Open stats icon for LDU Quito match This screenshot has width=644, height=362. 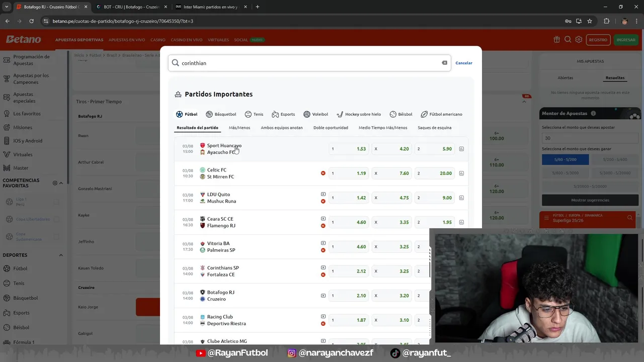coord(461,198)
